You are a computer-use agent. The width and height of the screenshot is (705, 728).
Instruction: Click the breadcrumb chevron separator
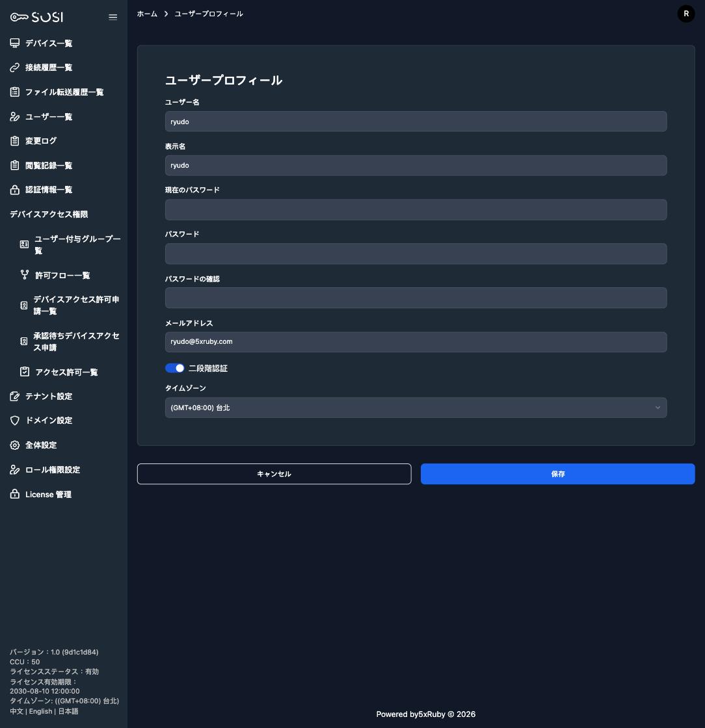point(166,14)
